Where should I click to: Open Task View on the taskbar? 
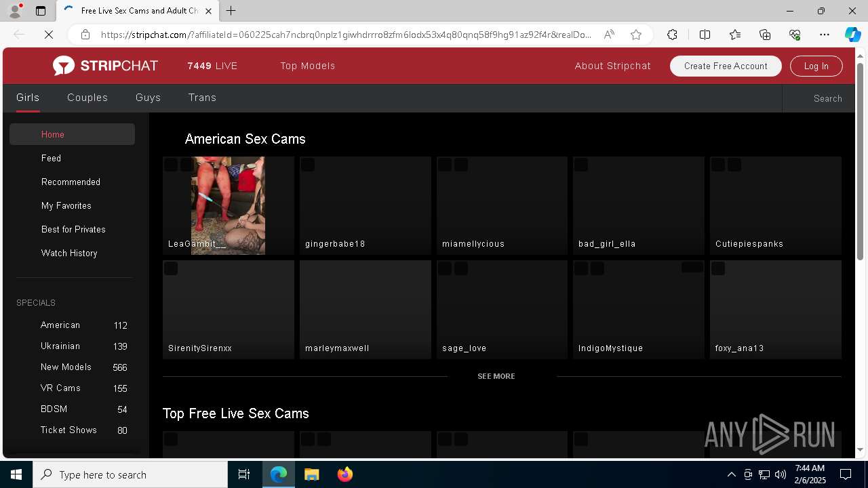244,474
